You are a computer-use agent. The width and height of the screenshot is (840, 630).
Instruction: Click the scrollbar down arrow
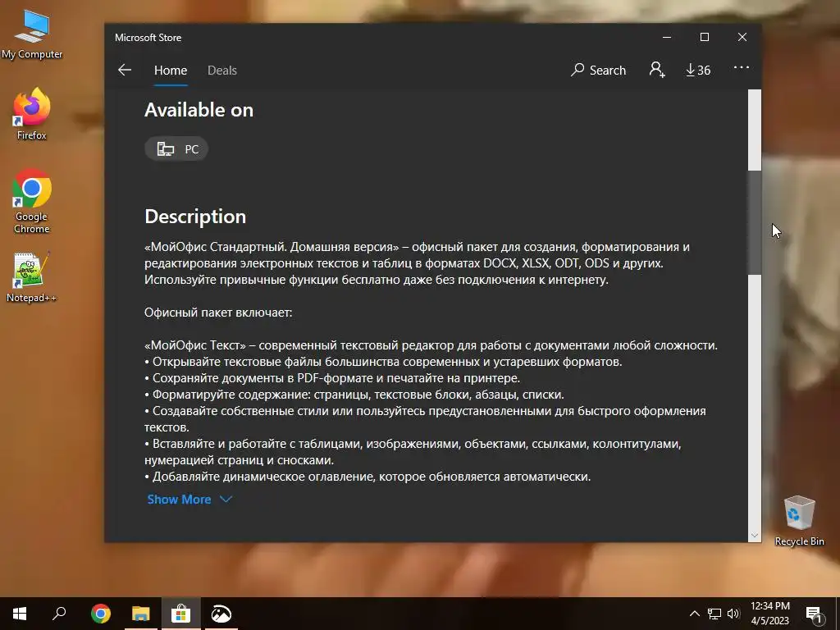click(x=755, y=535)
